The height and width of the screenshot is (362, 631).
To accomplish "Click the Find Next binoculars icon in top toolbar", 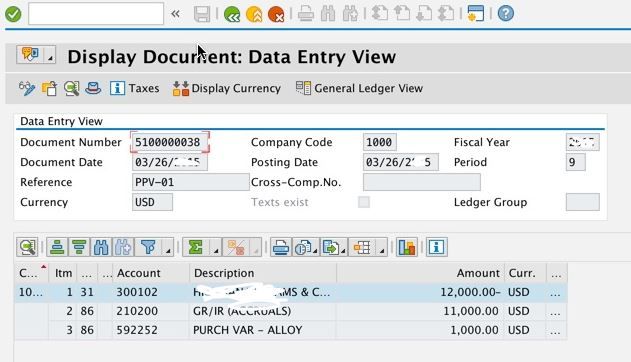I will coord(351,14).
